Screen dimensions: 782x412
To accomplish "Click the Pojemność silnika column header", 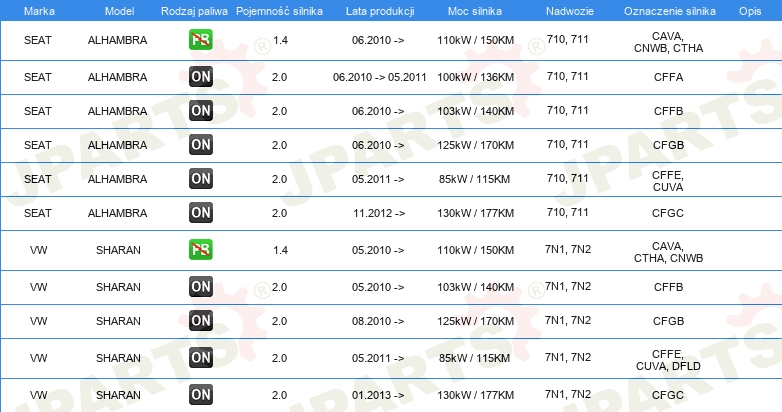I will pos(279,11).
